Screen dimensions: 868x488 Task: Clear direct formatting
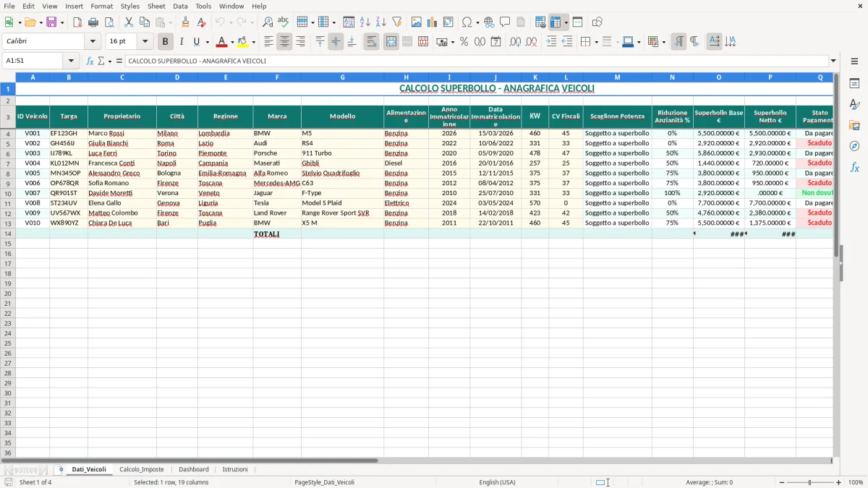[201, 22]
